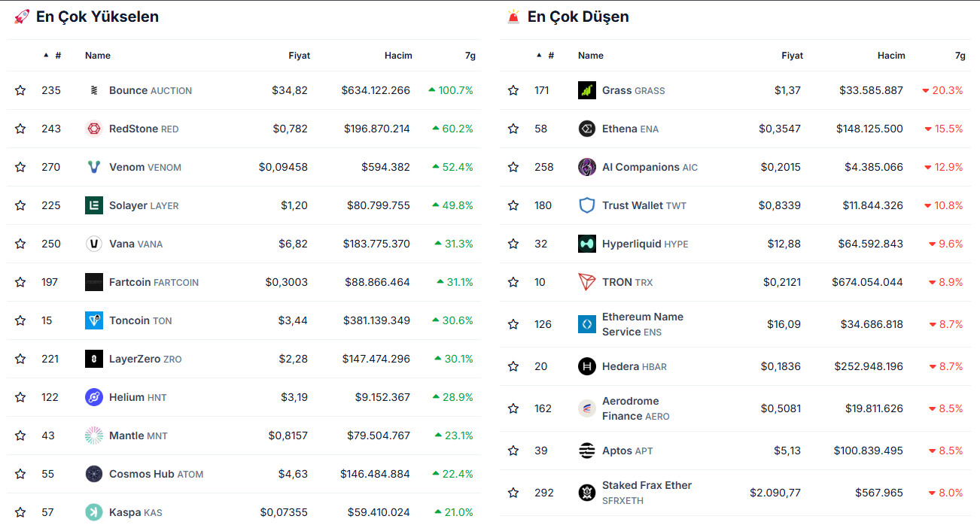Click the Solayer green square logo
Image resolution: width=980 pixels, height=525 pixels.
(x=94, y=205)
